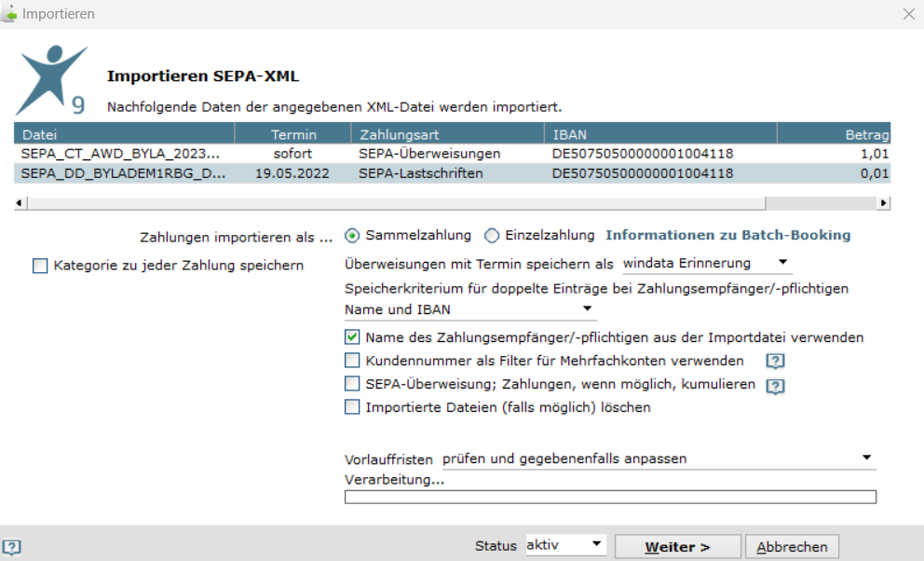
Task: Enable Kundennummer als Filter für Mehrfachkonten
Action: pyautogui.click(x=352, y=360)
